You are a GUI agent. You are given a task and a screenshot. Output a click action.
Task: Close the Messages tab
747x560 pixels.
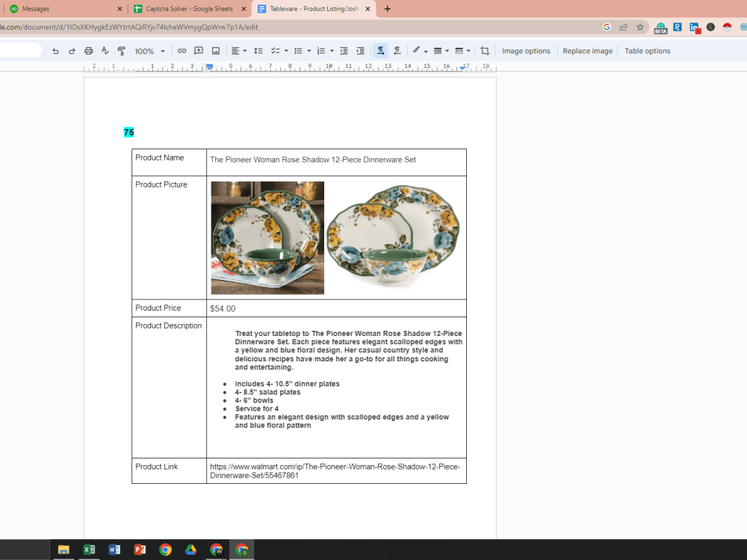click(x=120, y=8)
